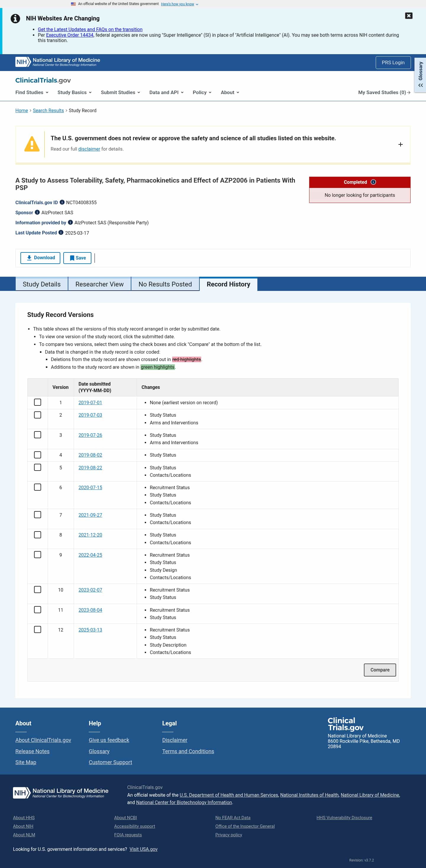Expand the disclaimer notice with plus icon

[400, 144]
